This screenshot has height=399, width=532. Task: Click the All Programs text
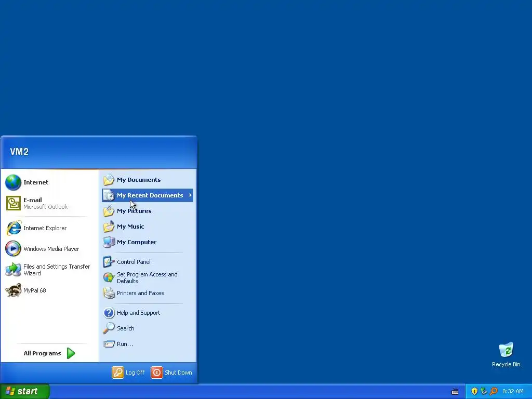point(42,353)
